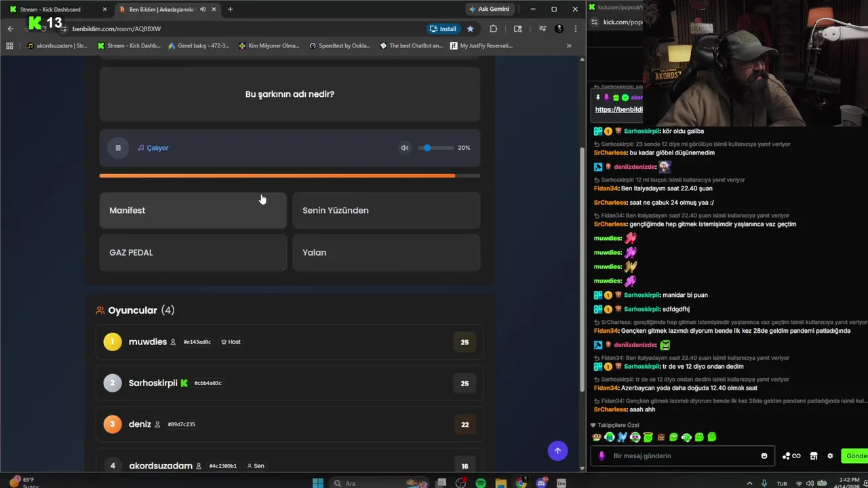Open Discord from the taskbar

541,483
